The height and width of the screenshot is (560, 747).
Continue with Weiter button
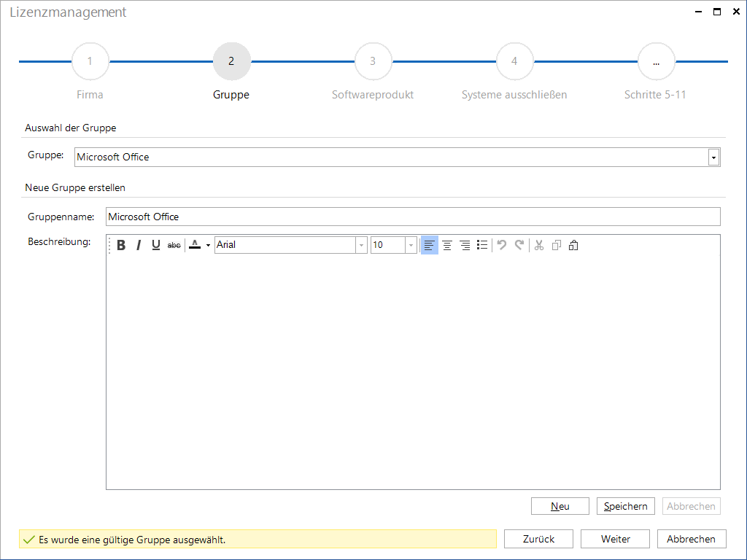615,539
